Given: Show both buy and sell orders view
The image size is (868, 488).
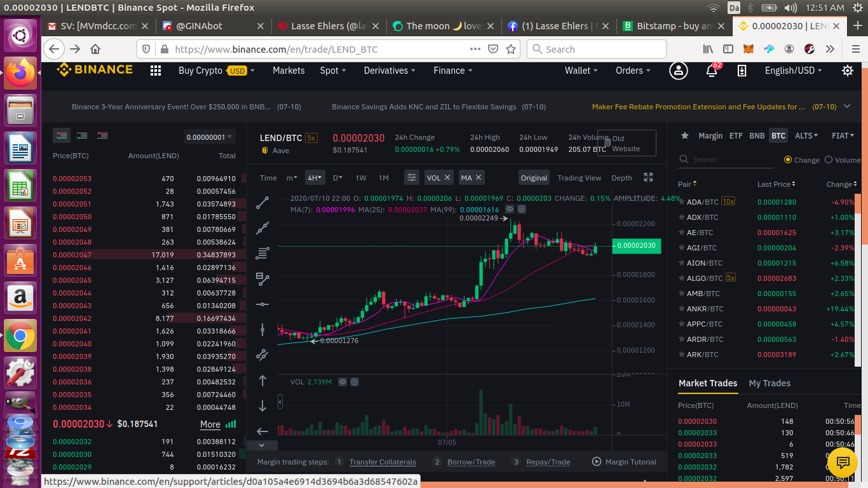Looking at the screenshot, I should click(62, 135).
